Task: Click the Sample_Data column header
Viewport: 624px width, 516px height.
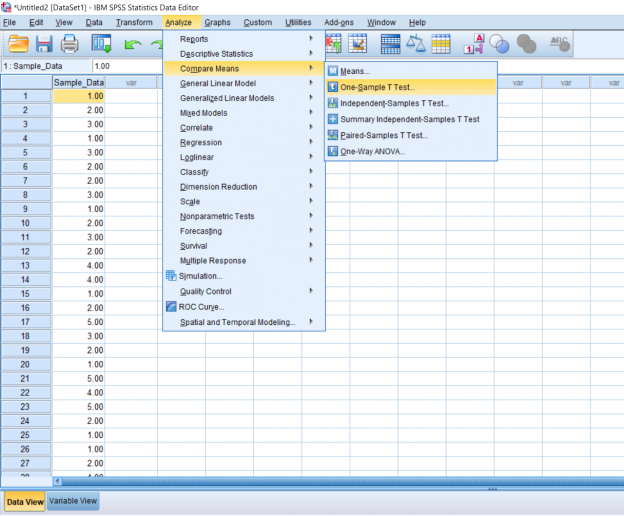Action: (x=79, y=83)
